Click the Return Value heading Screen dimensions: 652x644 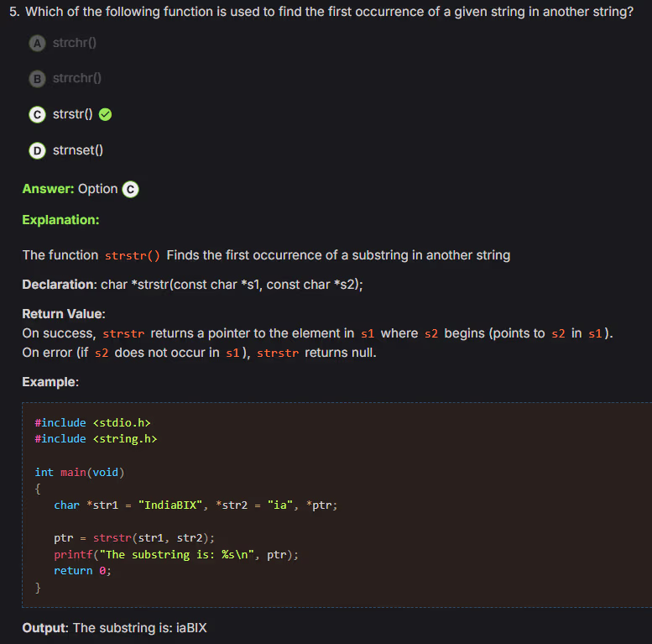pyautogui.click(x=64, y=314)
